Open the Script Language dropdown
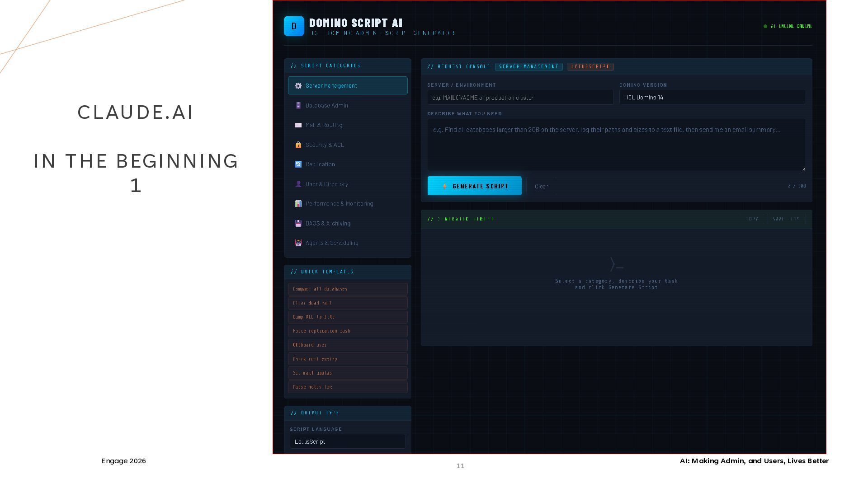The image size is (868, 488). (x=347, y=441)
